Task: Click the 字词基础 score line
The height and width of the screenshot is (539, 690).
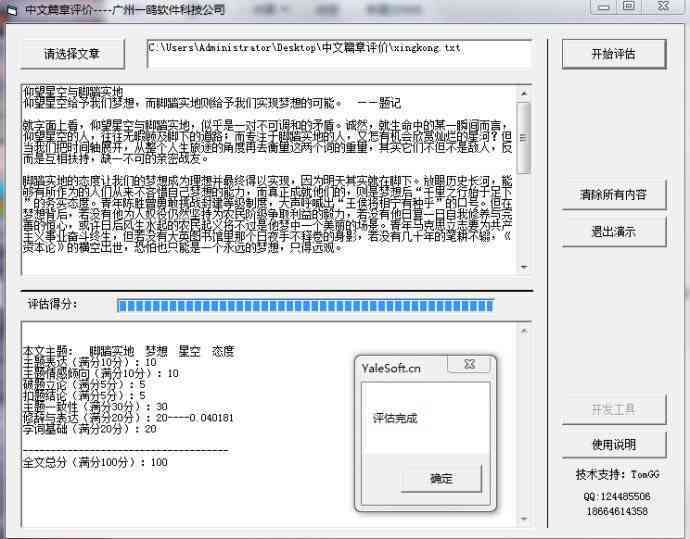Action: (x=90, y=429)
